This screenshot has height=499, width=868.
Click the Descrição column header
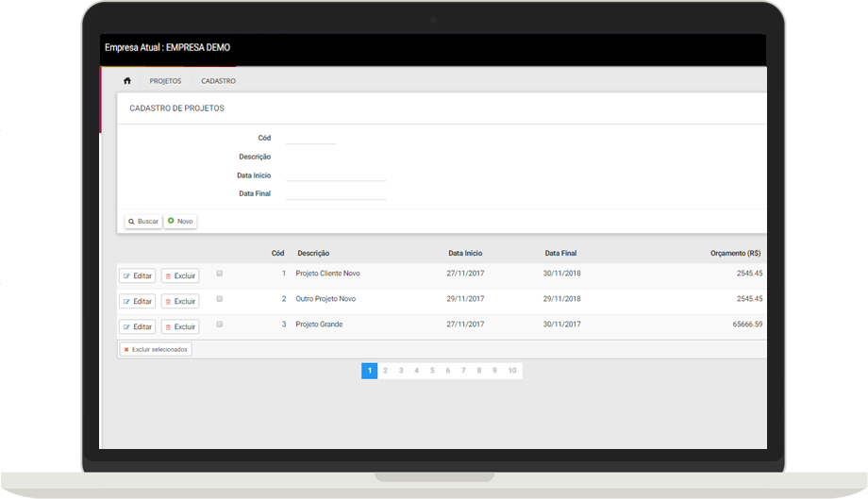pyautogui.click(x=313, y=253)
